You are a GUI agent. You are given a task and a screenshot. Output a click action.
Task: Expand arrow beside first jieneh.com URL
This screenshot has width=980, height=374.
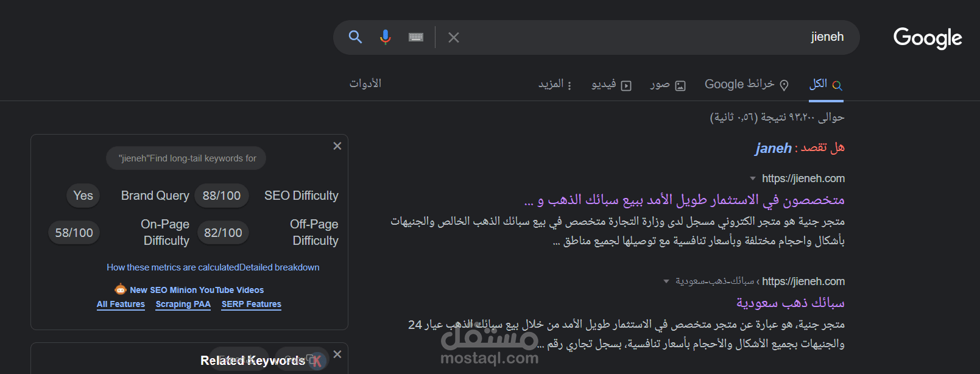point(753,178)
